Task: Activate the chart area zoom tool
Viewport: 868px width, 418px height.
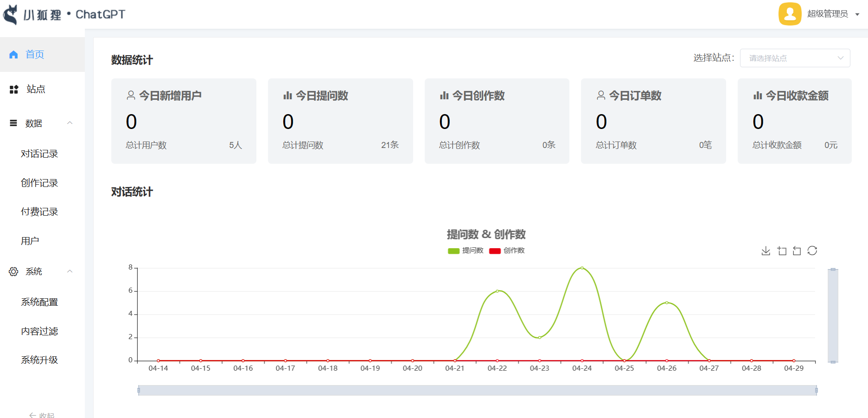Action: click(782, 251)
